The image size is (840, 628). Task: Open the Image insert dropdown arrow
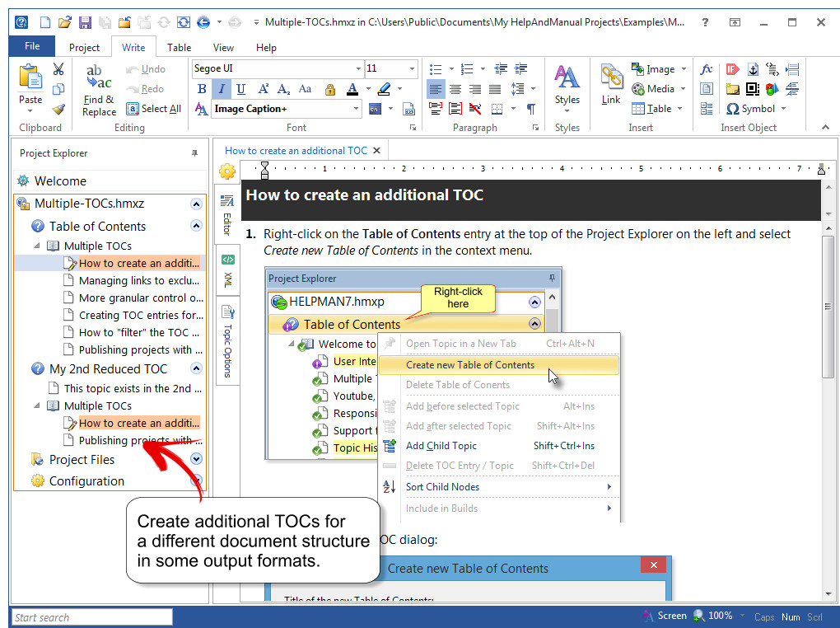[x=684, y=69]
